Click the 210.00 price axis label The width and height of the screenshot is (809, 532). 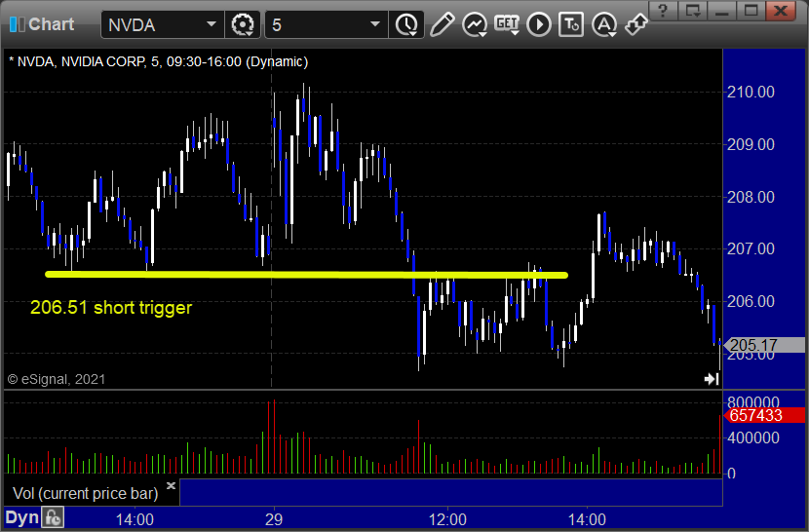click(x=751, y=92)
